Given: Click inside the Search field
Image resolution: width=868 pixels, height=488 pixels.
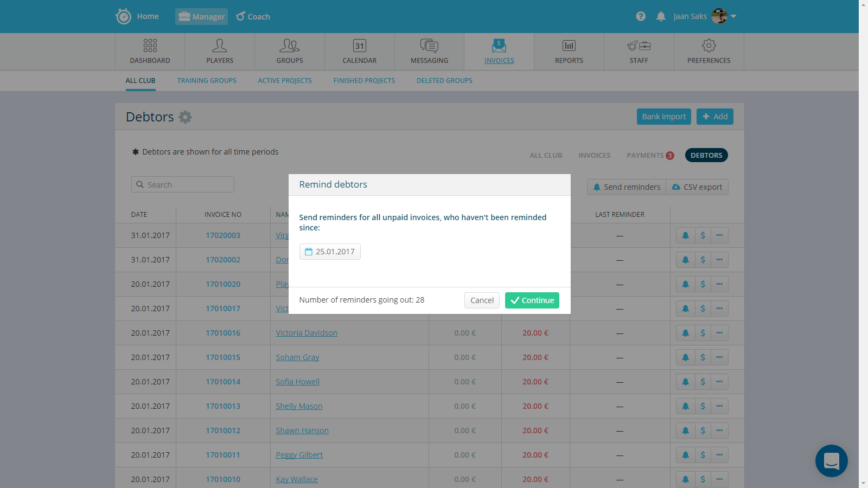Looking at the screenshot, I should [x=183, y=185].
